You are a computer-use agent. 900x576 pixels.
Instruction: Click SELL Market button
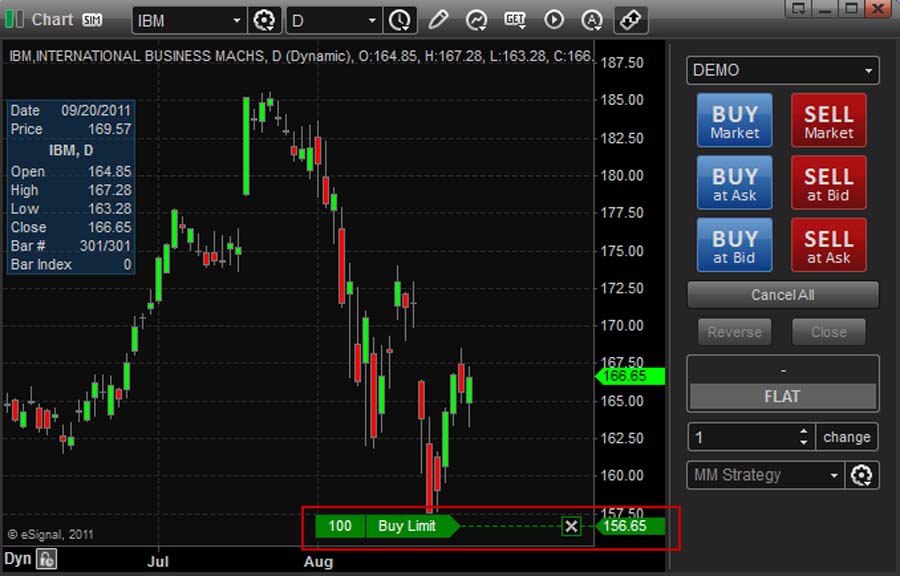(x=828, y=121)
